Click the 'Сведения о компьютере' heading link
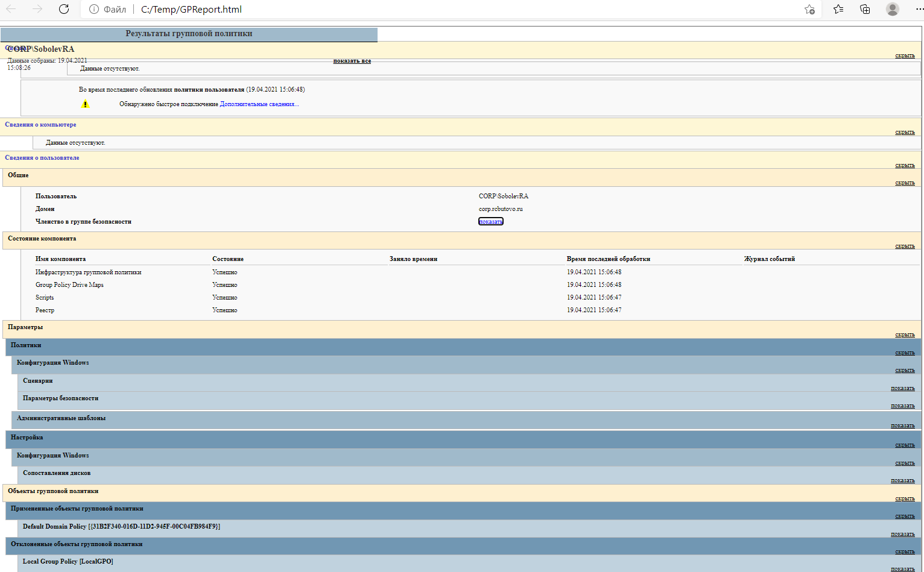The height and width of the screenshot is (572, 924). pos(40,125)
